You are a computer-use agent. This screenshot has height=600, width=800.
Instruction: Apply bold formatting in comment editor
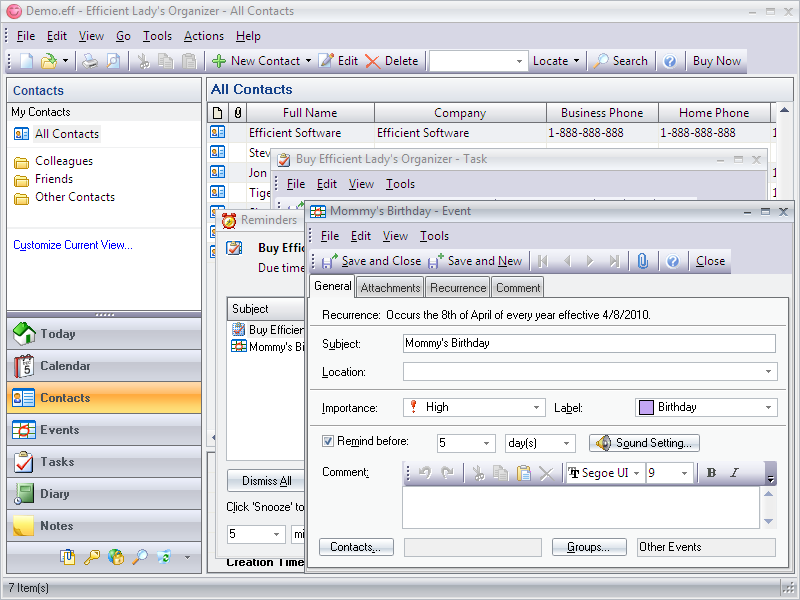[711, 473]
